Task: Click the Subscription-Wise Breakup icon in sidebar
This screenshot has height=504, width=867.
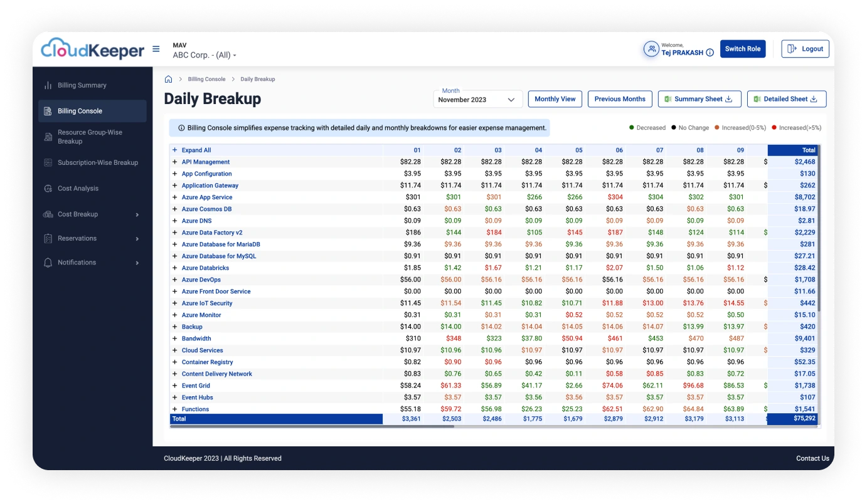Action: pyautogui.click(x=48, y=163)
